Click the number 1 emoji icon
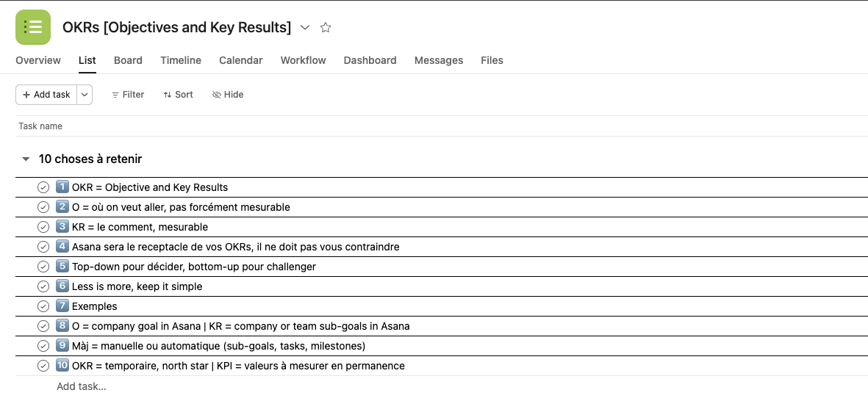This screenshot has width=868, height=412. pos(62,187)
